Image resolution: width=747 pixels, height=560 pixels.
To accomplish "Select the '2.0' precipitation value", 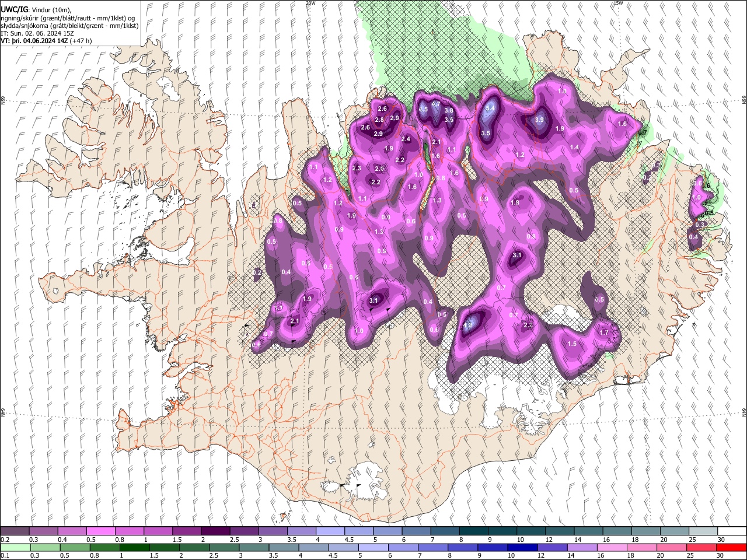I will (379, 169).
